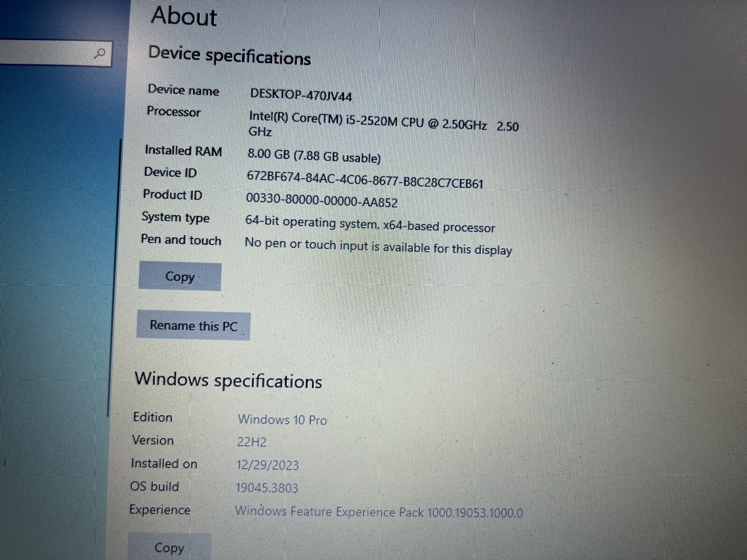Select the Windows specifications heading

228,380
